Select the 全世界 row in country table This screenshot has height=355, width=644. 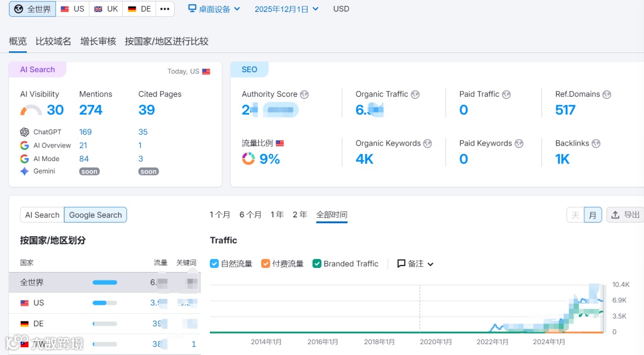pos(105,282)
